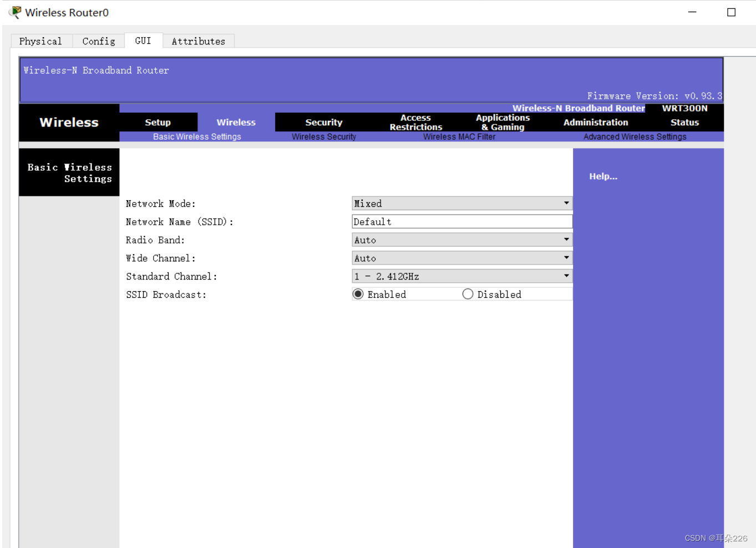
Task: Switch to the Config tab
Action: click(99, 41)
